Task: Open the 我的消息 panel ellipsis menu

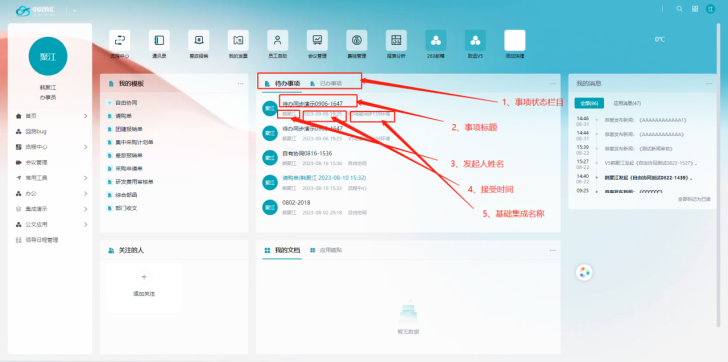Action: (709, 84)
